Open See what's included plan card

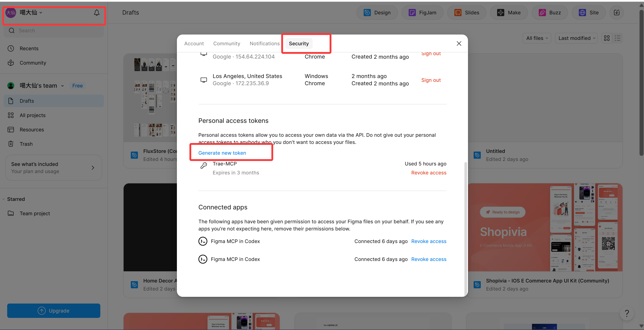[x=54, y=168]
